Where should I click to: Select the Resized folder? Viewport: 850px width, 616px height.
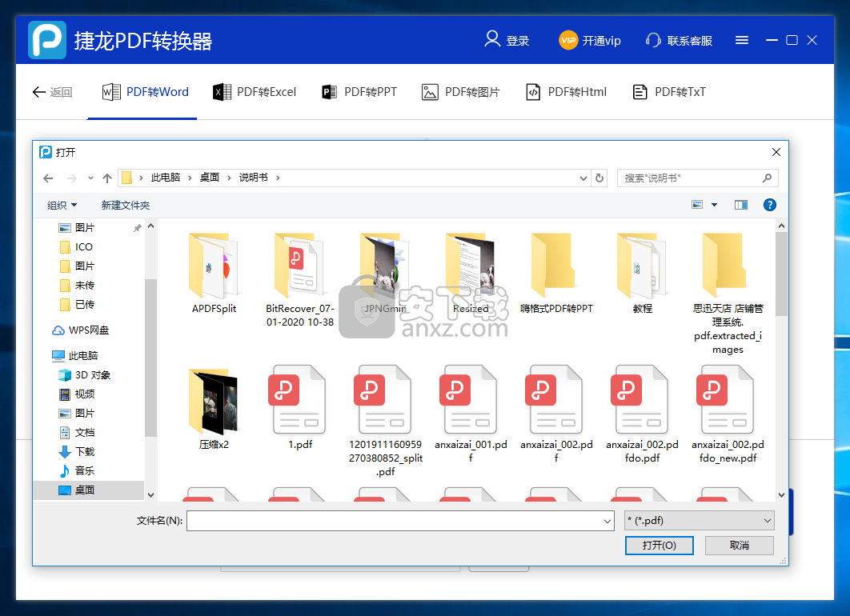click(x=471, y=273)
